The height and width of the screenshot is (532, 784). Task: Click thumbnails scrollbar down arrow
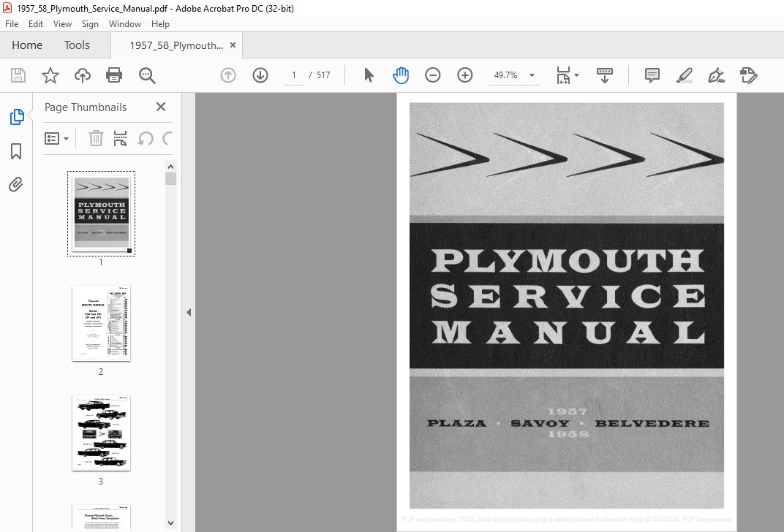(171, 523)
